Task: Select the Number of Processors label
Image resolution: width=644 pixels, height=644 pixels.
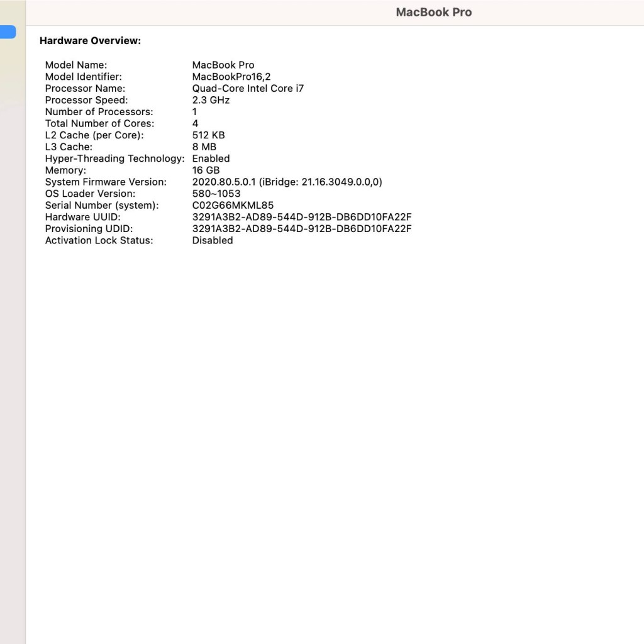Action: pyautogui.click(x=99, y=112)
